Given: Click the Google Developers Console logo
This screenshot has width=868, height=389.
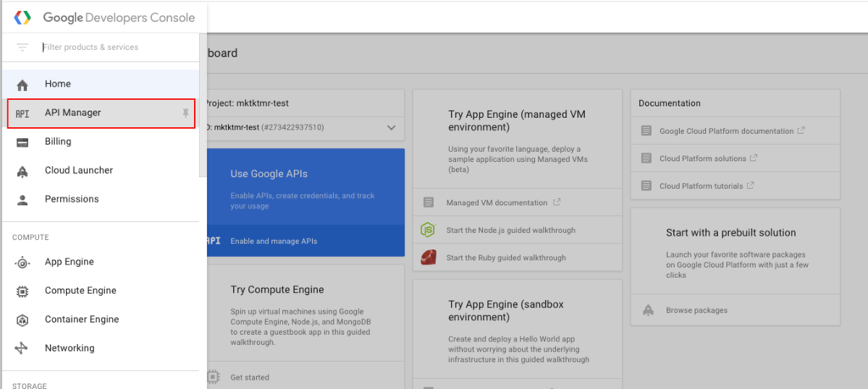Looking at the screenshot, I should tap(22, 18).
